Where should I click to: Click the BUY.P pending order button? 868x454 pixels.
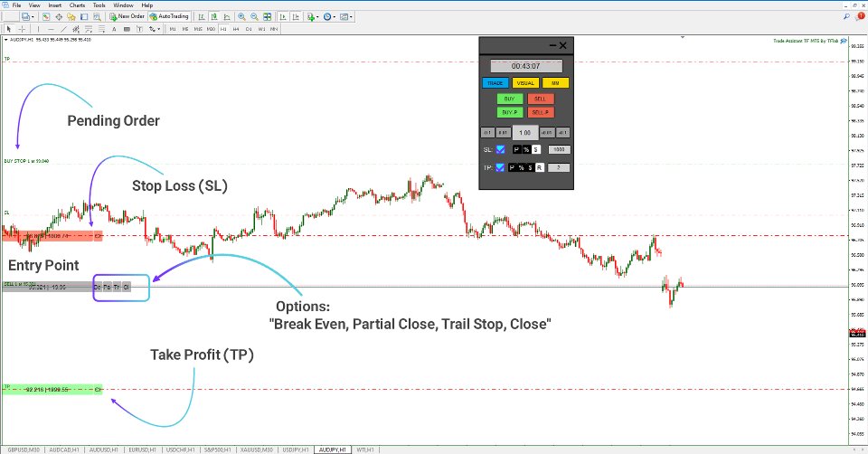click(x=510, y=112)
